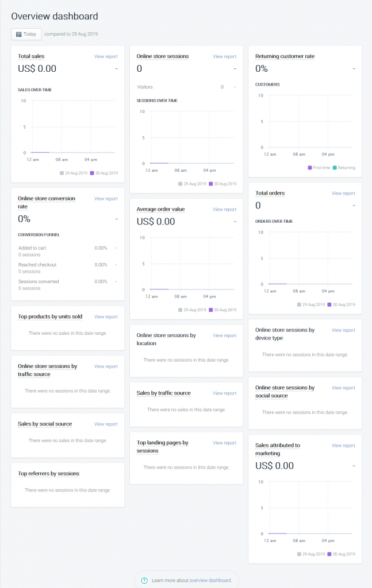Click Online store sessions by device type title
372x588 pixels.
pyautogui.click(x=285, y=334)
